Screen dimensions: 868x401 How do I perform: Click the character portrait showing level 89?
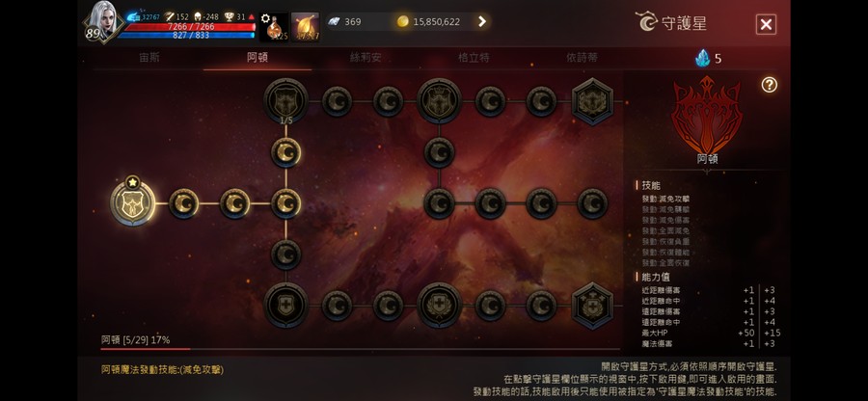coord(103,22)
